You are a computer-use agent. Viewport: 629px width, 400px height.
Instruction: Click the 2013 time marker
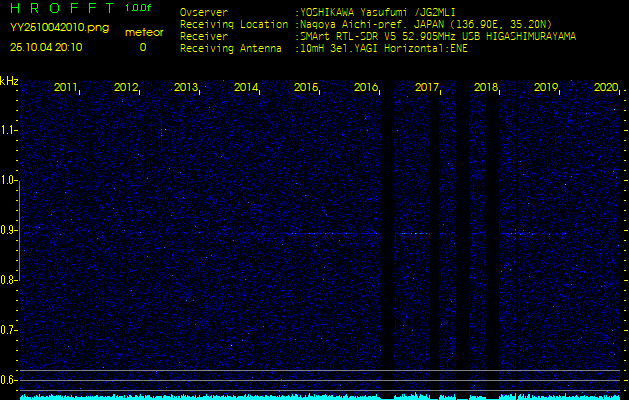point(185,87)
